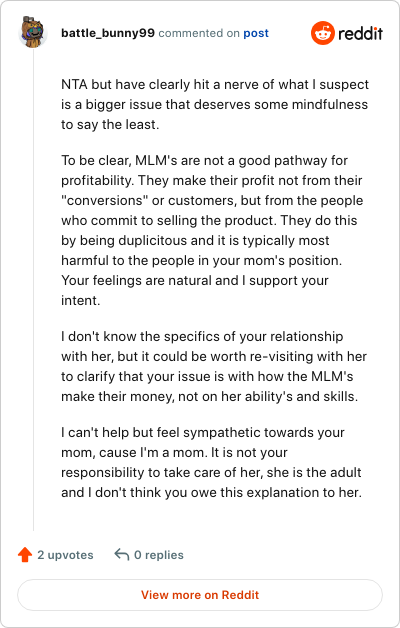This screenshot has width=400, height=628.
Task: Click the "commented on" text in header
Action: (199, 33)
